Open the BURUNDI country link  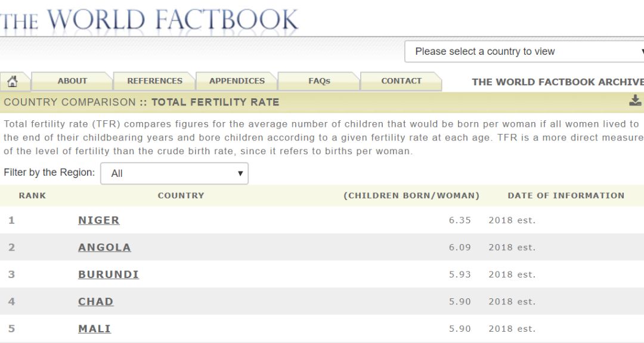click(109, 275)
